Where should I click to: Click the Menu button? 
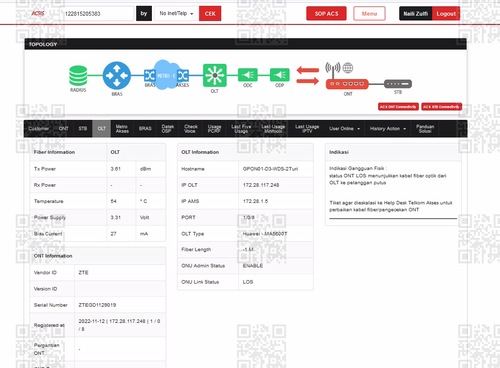tap(369, 14)
